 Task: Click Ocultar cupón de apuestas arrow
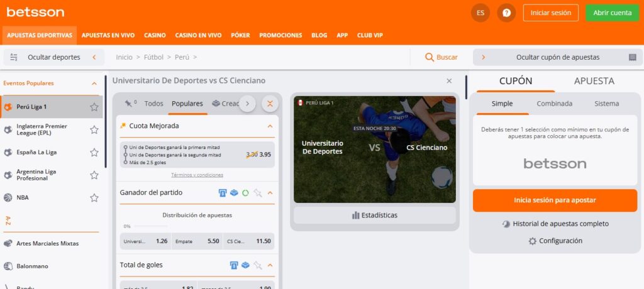click(x=483, y=57)
